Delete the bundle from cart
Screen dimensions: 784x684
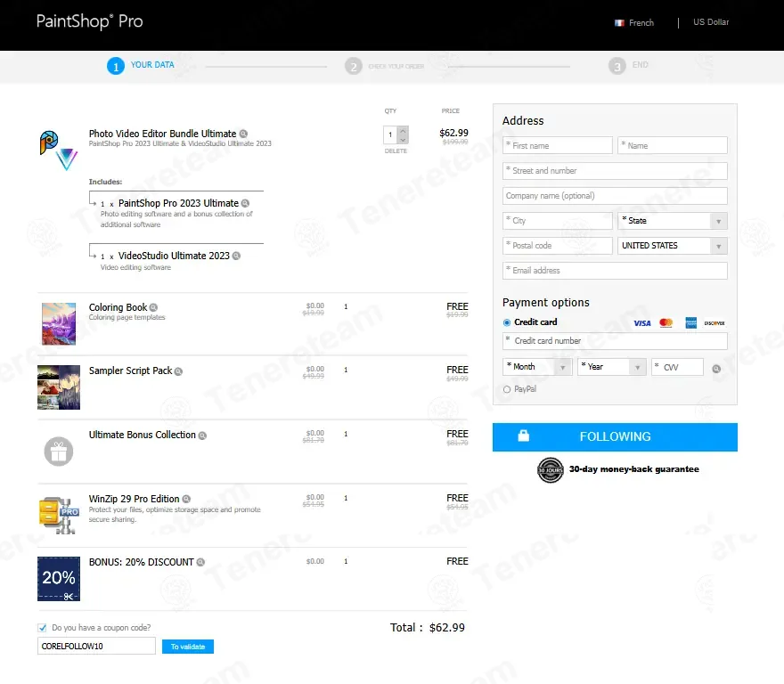click(x=396, y=151)
